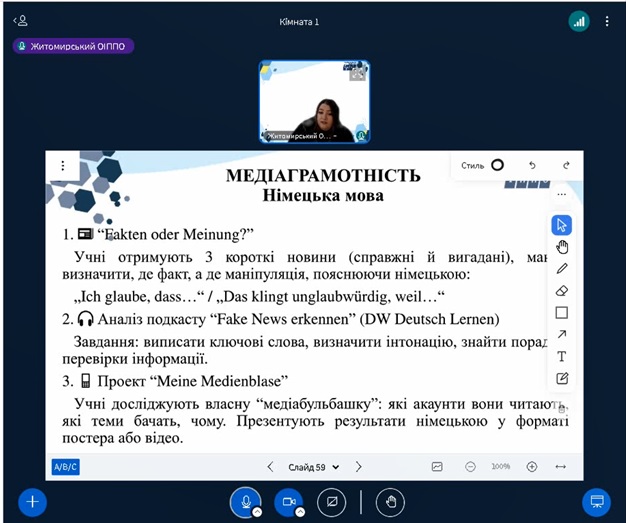
Task: Mute the microphone
Action: (245, 500)
